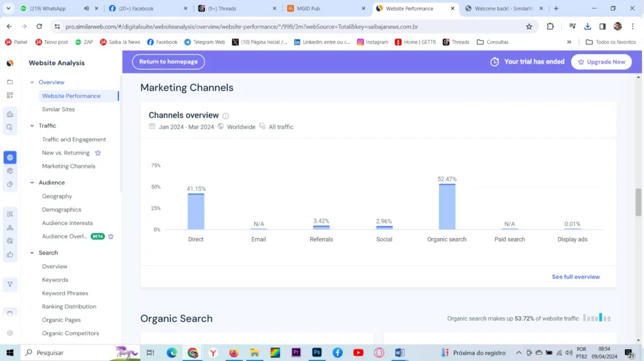Launch Adobe Photoshop from the taskbar
This screenshot has height=361, width=644.
317,353
